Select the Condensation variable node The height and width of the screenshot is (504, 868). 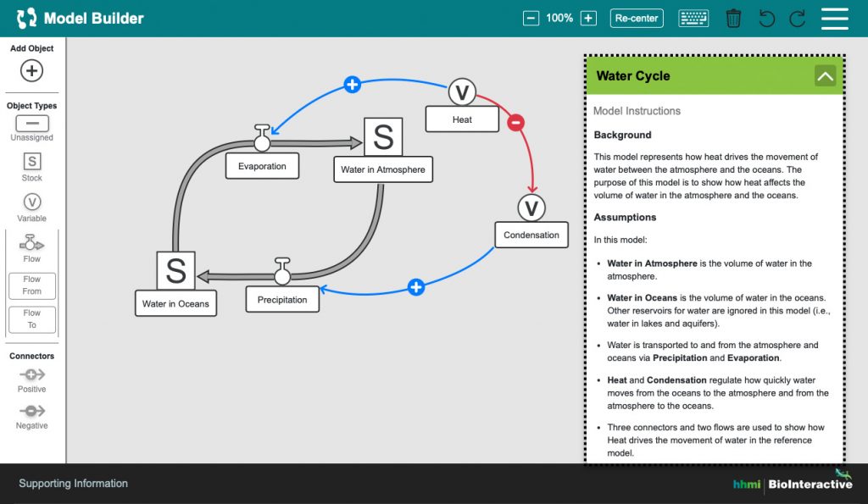point(531,208)
